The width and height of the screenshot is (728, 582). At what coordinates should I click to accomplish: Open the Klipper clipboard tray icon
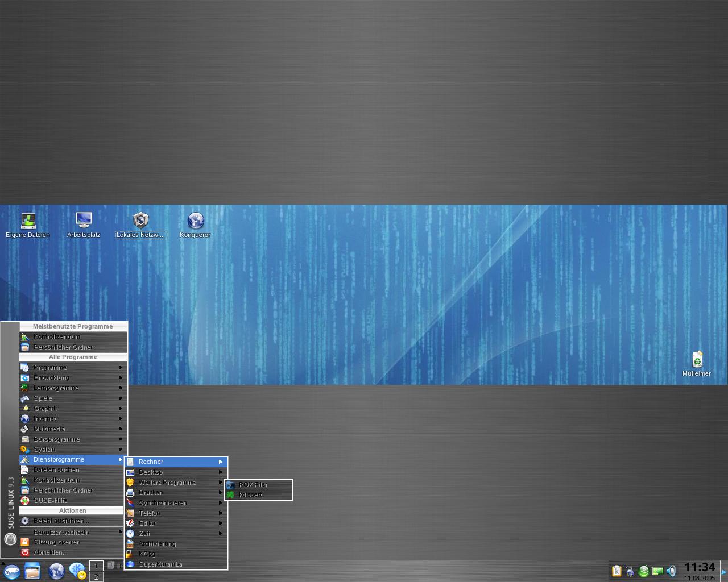tap(617, 571)
